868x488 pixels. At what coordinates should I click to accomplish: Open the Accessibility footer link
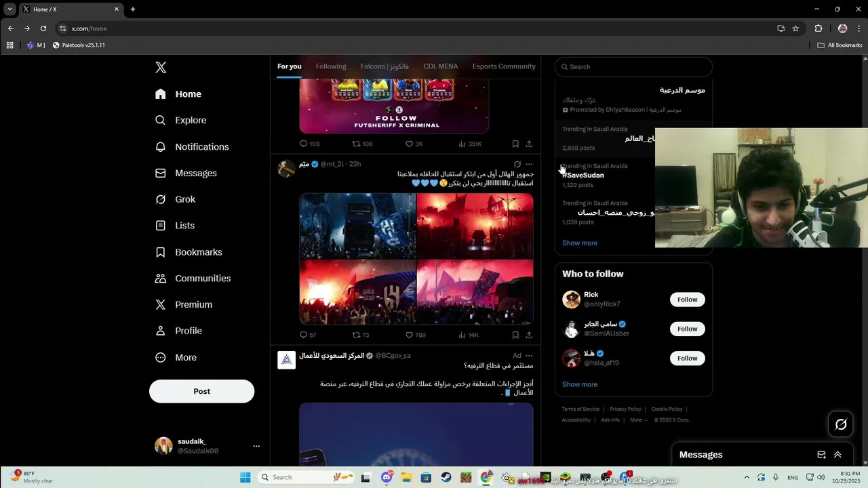[576, 420]
